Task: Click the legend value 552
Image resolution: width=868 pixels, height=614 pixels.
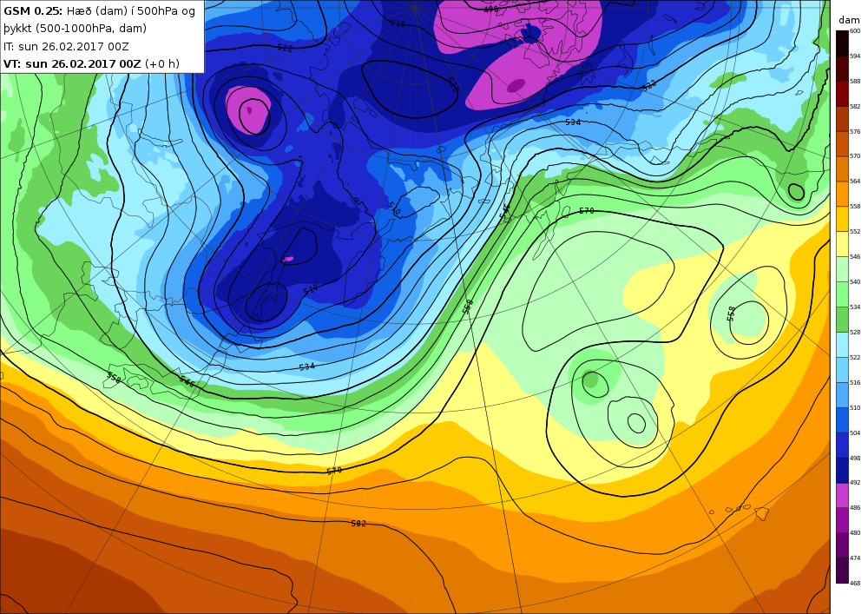Action: coord(855,231)
